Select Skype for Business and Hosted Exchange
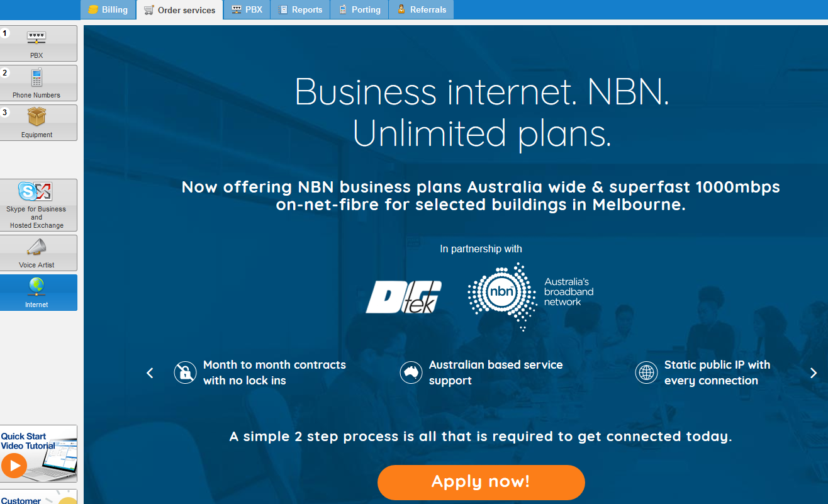The width and height of the screenshot is (828, 504). coord(36,205)
